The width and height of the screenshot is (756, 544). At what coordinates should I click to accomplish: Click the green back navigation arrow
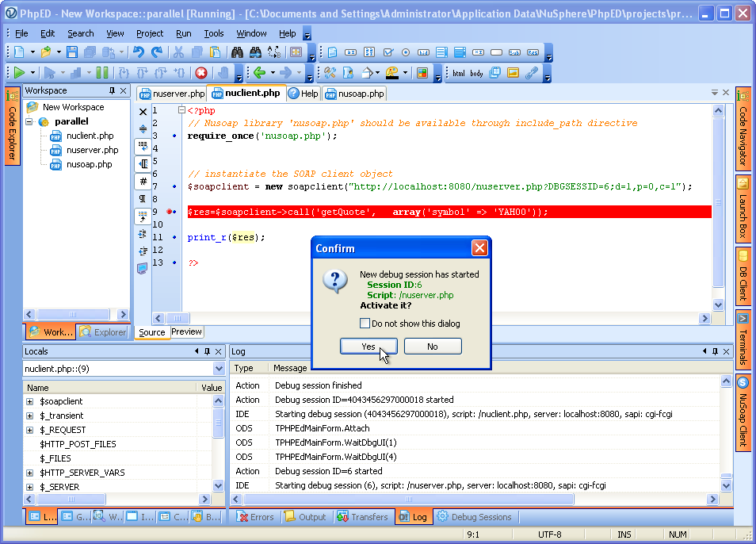[258, 73]
